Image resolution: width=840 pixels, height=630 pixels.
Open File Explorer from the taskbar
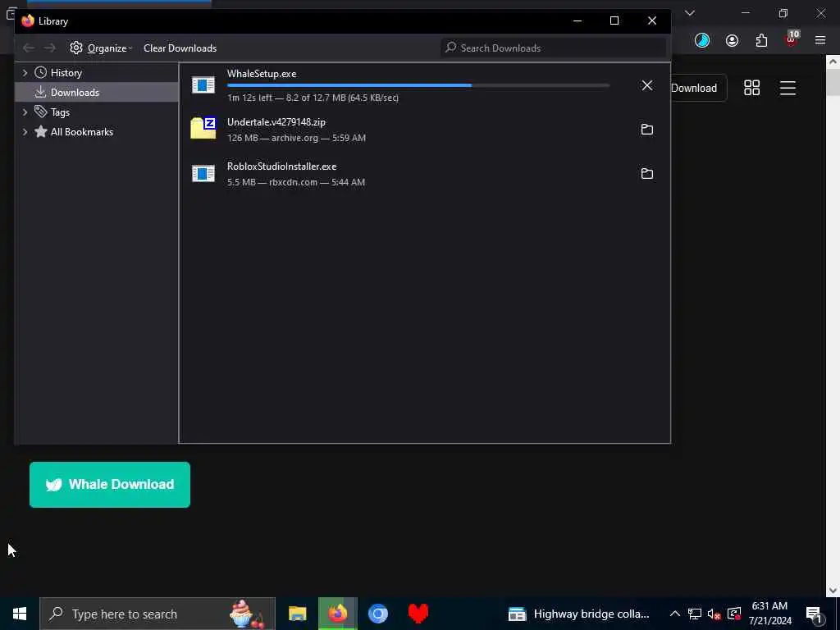[297, 614]
